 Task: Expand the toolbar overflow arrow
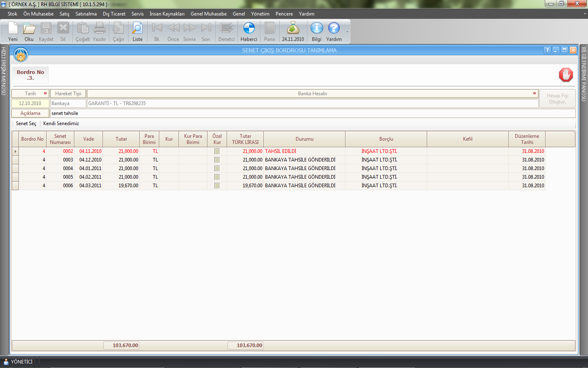pos(347,32)
